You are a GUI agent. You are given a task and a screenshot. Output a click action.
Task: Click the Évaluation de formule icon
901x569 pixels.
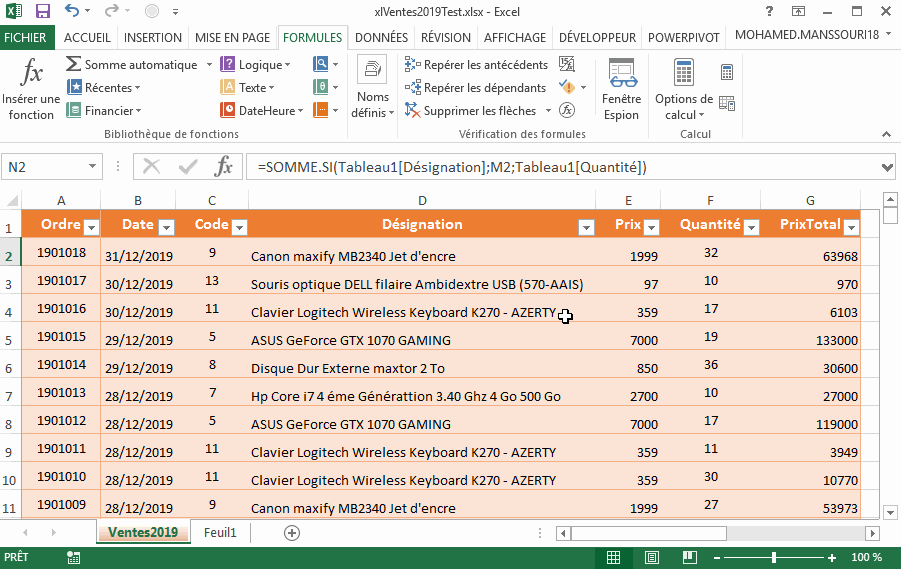pyautogui.click(x=567, y=110)
